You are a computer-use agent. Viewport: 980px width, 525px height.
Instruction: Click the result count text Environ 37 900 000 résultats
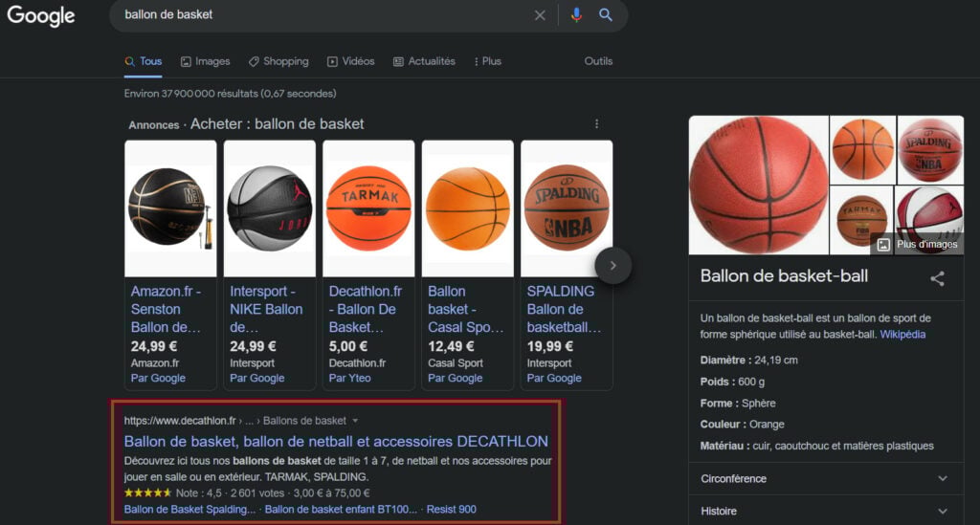(230, 94)
